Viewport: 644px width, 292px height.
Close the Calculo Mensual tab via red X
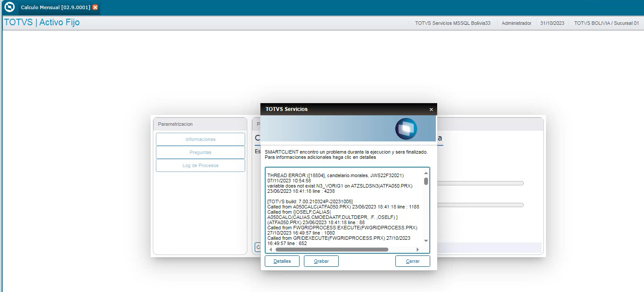95,7
